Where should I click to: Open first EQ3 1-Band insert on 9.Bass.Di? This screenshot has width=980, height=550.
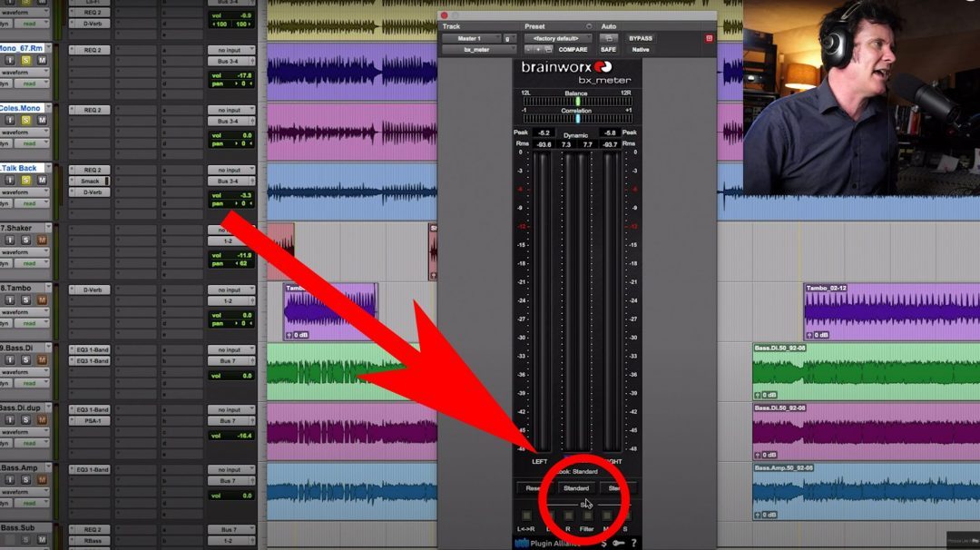[89, 350]
